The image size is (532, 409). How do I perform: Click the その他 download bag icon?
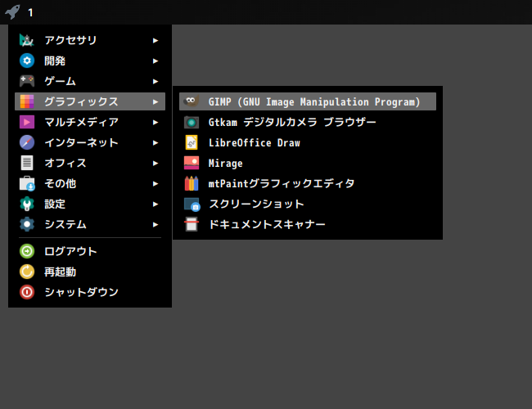[27, 183]
